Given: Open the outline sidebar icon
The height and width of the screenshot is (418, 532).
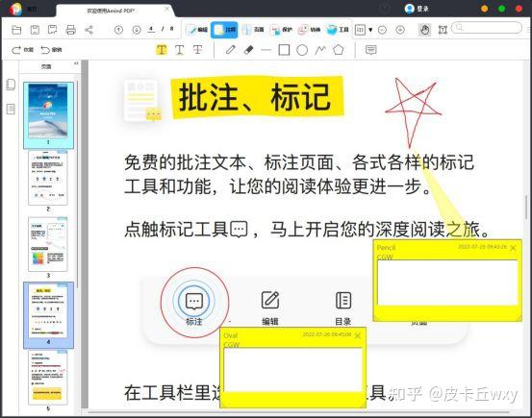Looking at the screenshot, I should [11, 110].
